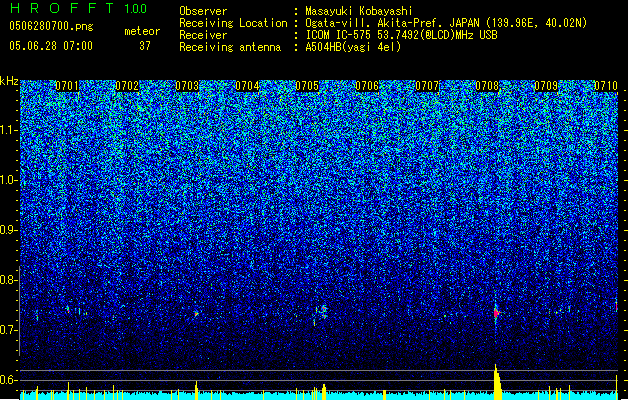Click the kHz axis unit label
The width and height of the screenshot is (629, 400).
click(x=9, y=81)
